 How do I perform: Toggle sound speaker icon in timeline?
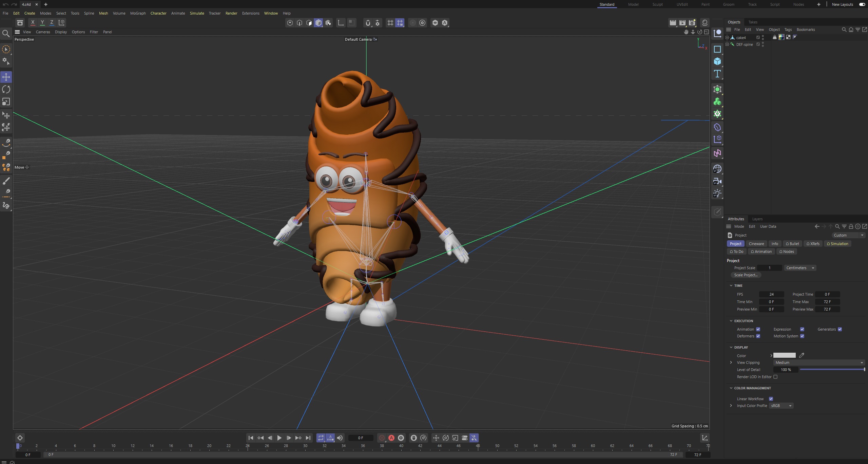[x=340, y=438]
